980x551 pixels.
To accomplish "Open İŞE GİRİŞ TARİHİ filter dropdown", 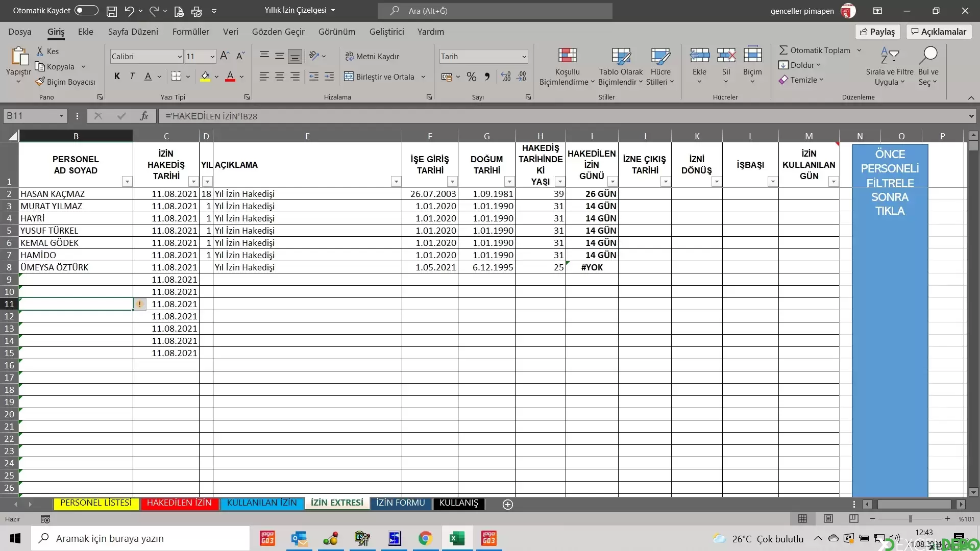I will [452, 182].
